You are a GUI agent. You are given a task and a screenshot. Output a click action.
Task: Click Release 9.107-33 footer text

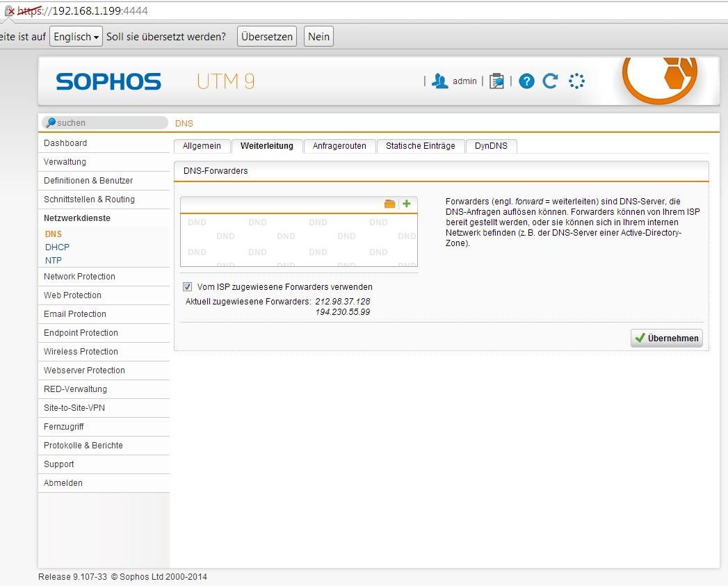point(72,577)
